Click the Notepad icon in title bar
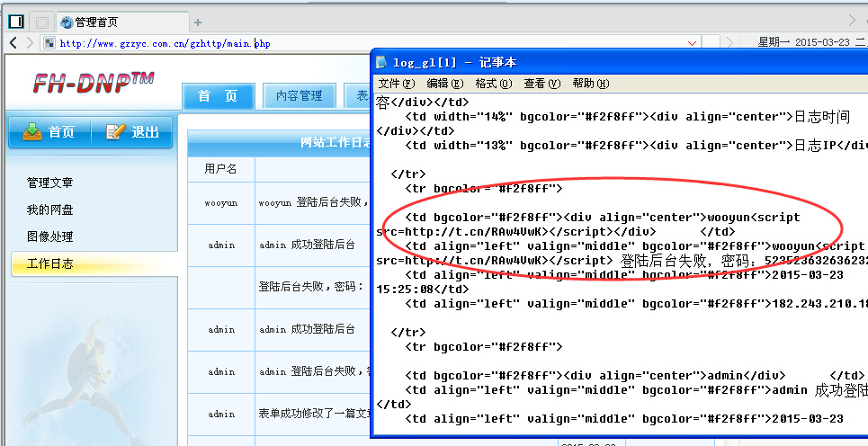The image size is (868, 446). (x=381, y=62)
